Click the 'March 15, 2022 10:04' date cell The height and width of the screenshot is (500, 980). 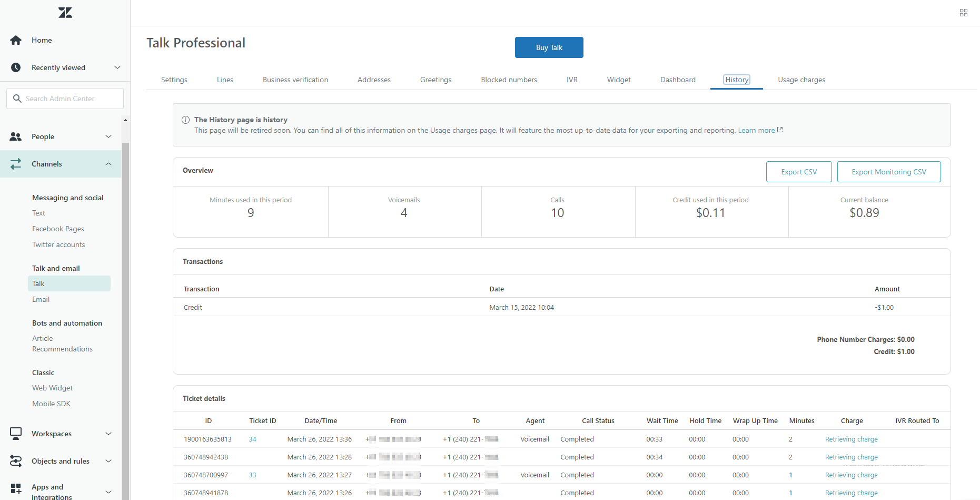tap(521, 307)
